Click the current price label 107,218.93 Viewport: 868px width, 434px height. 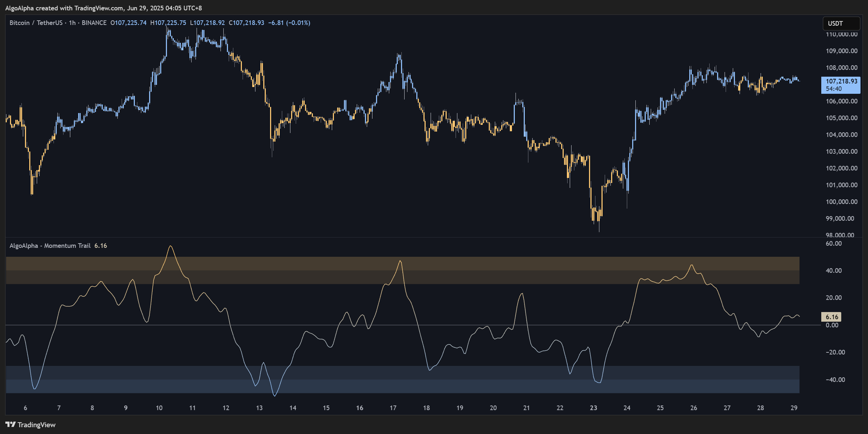[x=841, y=81]
